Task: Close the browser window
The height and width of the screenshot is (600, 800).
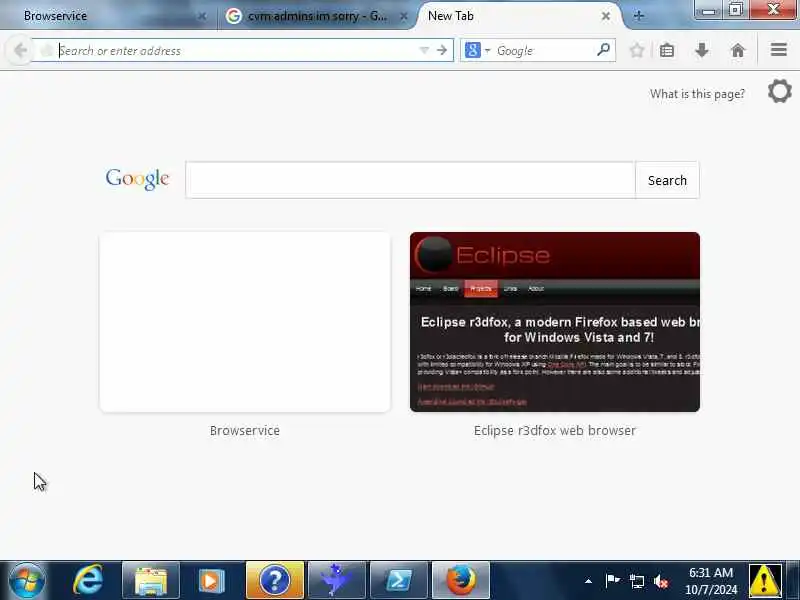Action: pyautogui.click(x=773, y=10)
